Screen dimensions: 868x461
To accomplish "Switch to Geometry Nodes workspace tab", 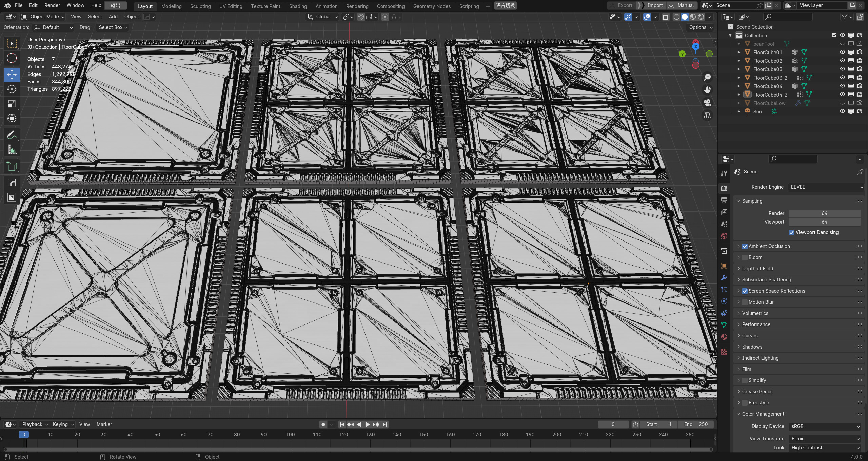I will pyautogui.click(x=432, y=6).
